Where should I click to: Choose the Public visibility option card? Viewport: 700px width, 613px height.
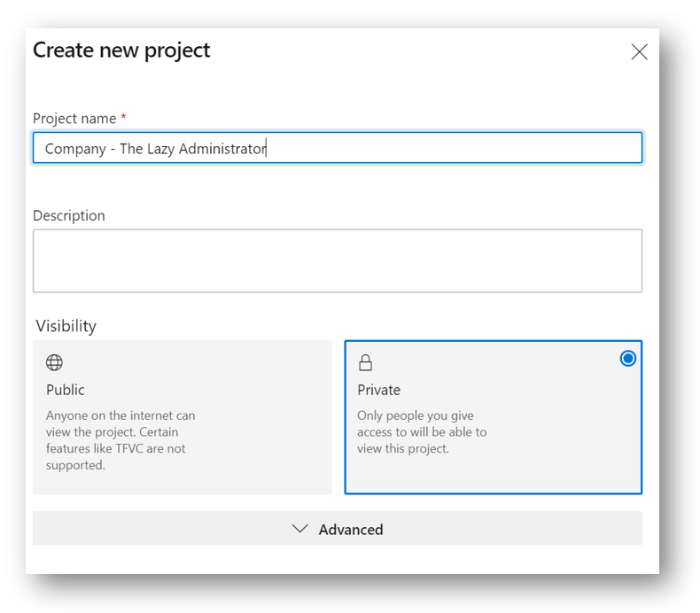tap(183, 417)
